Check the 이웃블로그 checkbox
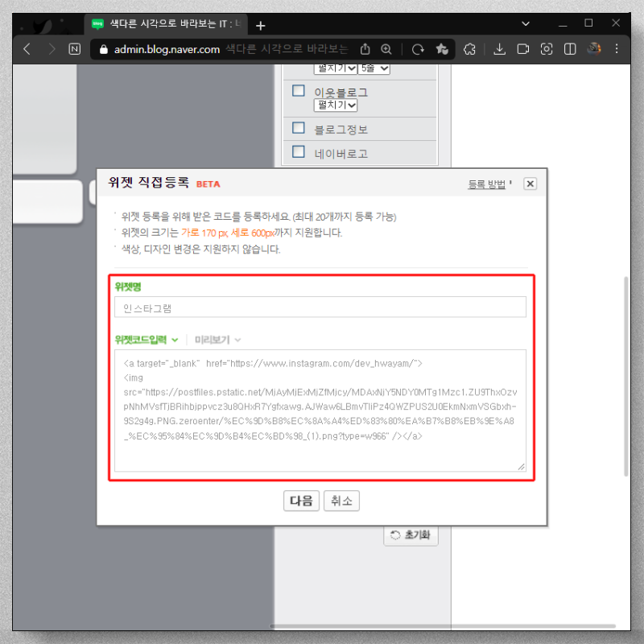 (298, 90)
